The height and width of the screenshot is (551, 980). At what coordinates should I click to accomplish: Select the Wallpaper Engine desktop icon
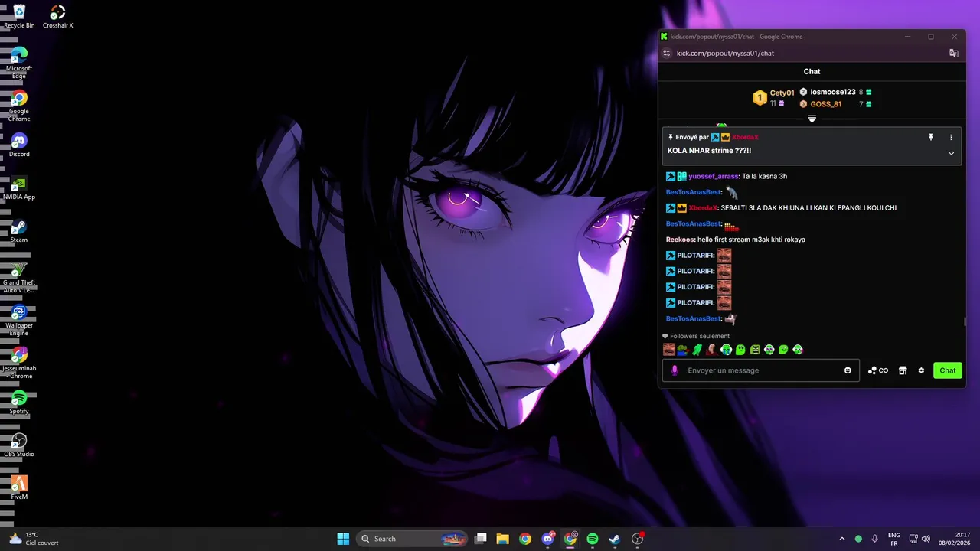tap(19, 320)
